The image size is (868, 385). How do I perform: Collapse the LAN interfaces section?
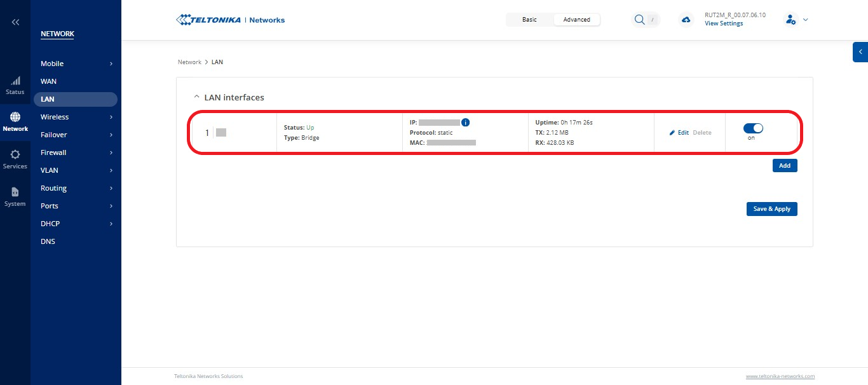point(196,97)
